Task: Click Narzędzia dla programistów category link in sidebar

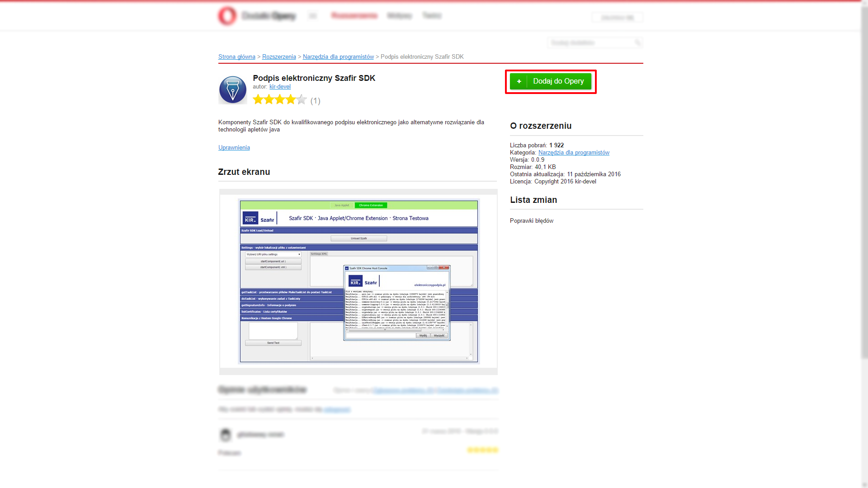Action: tap(573, 153)
